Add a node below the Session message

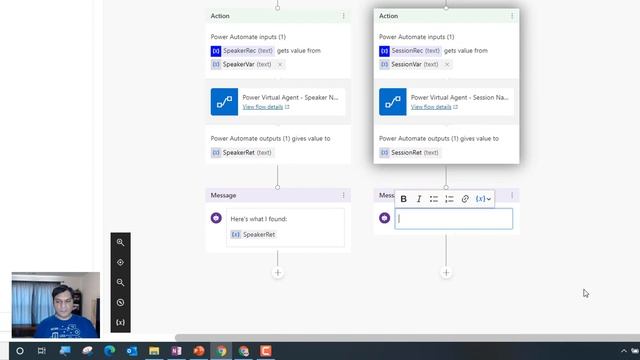[x=446, y=273]
